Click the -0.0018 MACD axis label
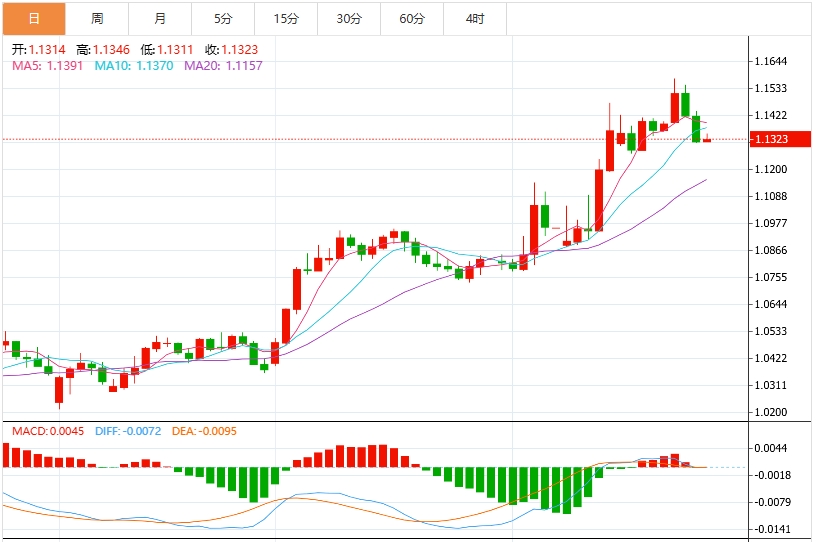Screen dimensions: 818x542 772,475
